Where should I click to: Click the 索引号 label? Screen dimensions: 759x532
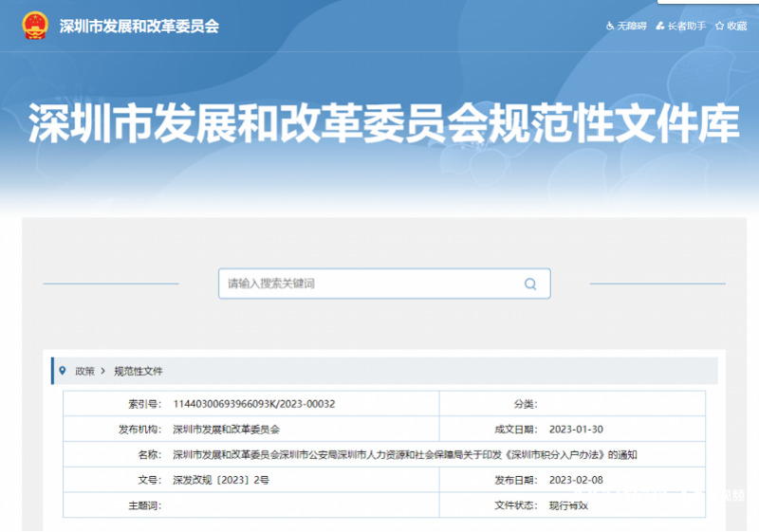coord(145,404)
